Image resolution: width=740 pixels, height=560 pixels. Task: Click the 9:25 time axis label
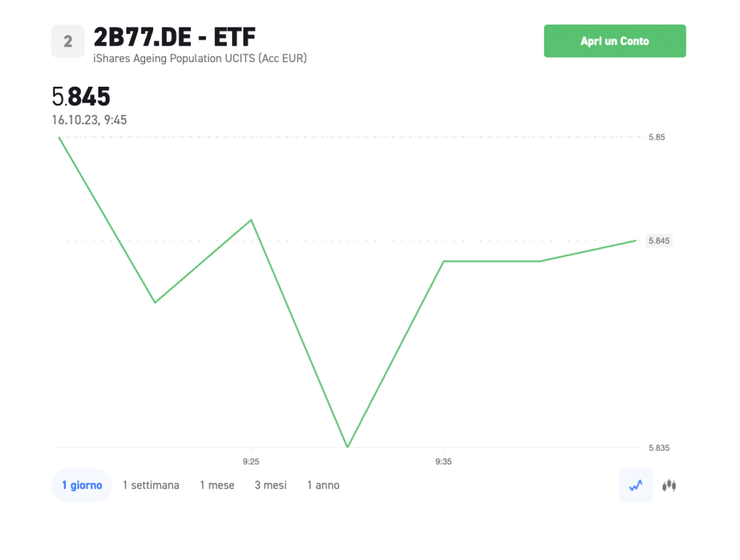[250, 461]
